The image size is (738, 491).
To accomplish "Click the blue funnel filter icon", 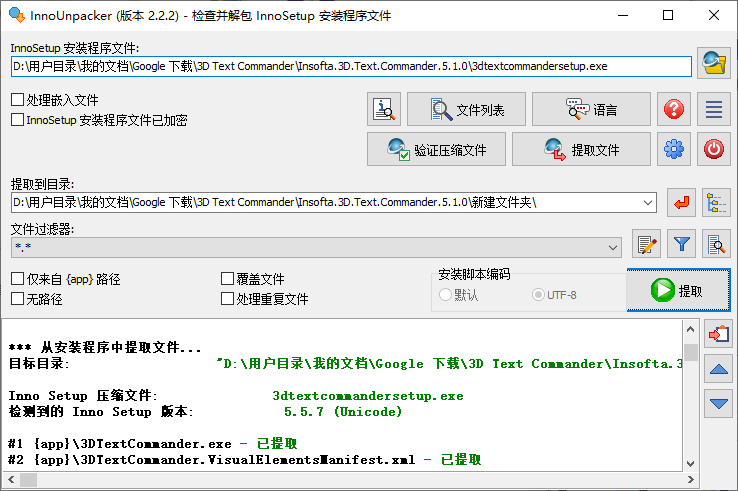I will 681,244.
